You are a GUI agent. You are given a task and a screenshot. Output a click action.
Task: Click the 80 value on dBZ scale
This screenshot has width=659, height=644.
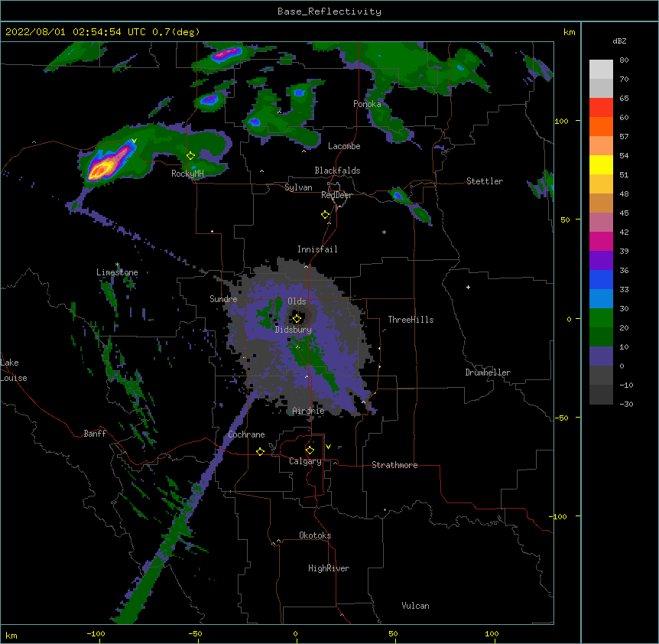point(624,60)
